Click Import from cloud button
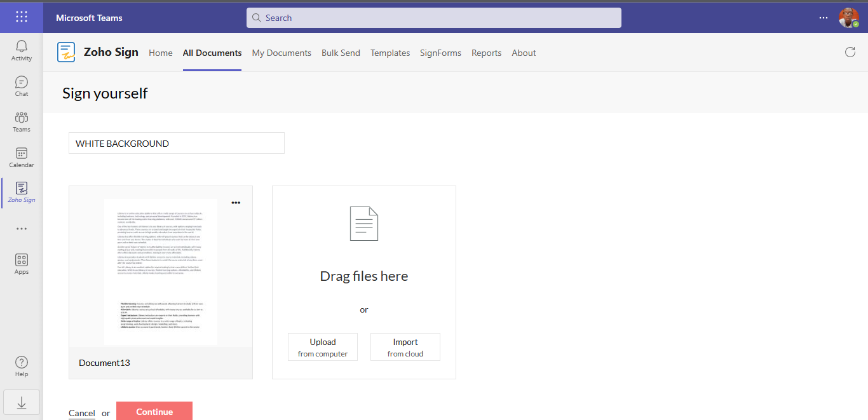The height and width of the screenshot is (420, 868). [405, 347]
